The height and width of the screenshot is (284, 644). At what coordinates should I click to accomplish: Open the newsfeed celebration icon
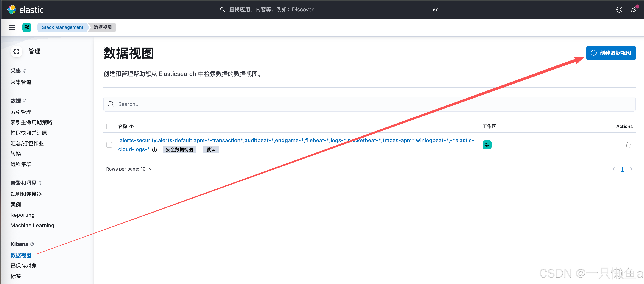tap(634, 10)
